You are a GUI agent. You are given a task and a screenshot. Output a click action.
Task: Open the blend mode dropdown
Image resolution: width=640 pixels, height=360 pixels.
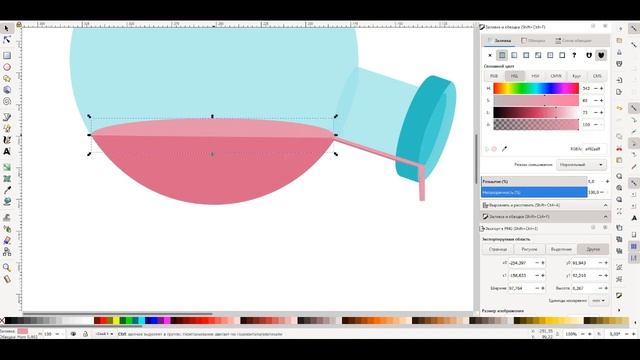click(581, 164)
